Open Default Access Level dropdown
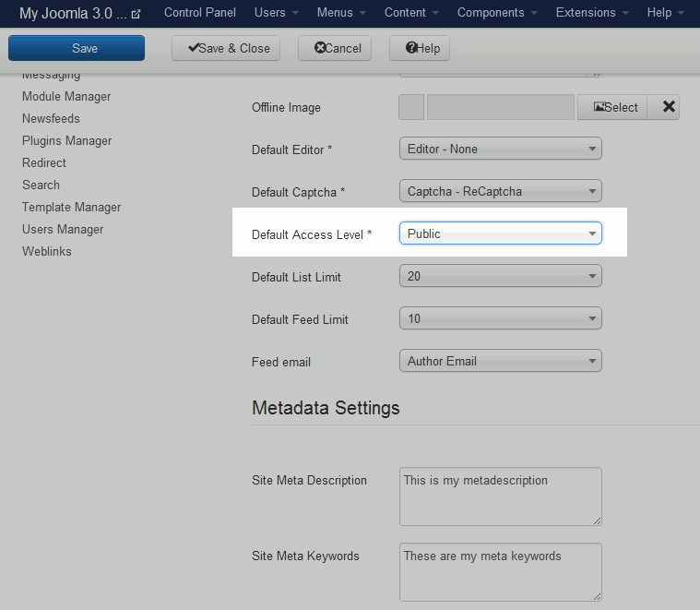Viewport: 700px width, 610px height. click(501, 233)
